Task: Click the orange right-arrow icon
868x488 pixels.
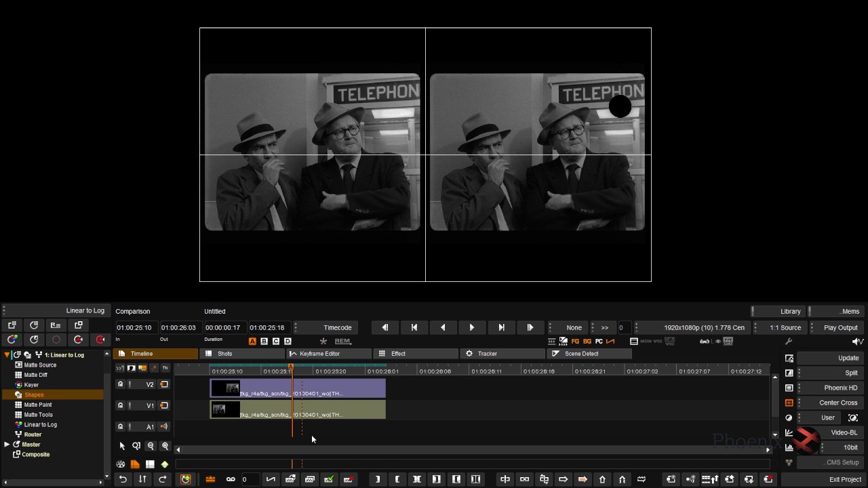Action: pos(583,479)
